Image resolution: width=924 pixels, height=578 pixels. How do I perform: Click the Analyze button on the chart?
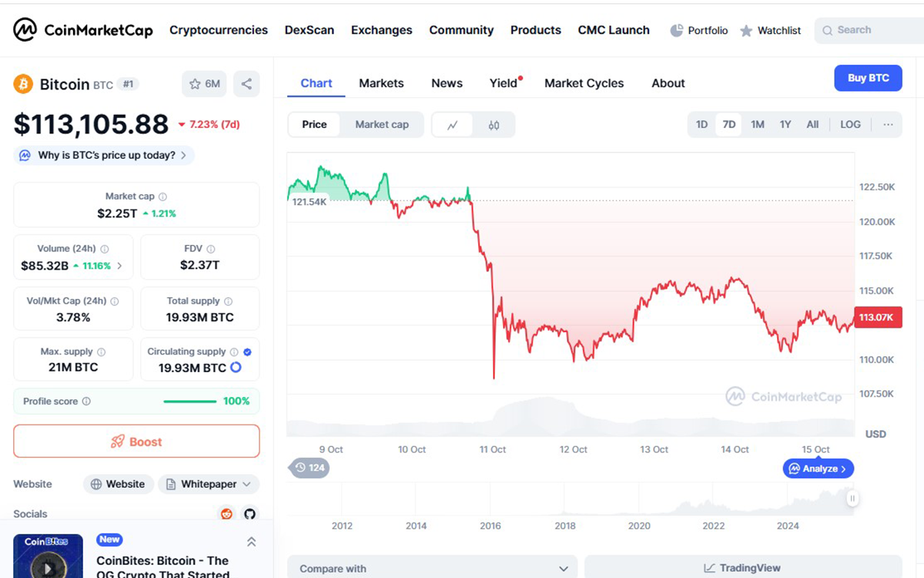[x=818, y=468]
